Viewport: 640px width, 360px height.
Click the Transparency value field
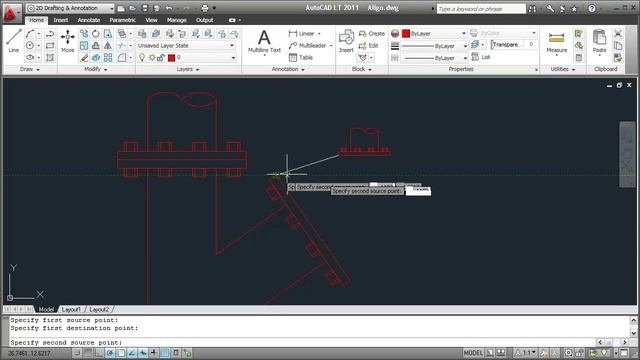[531, 44]
